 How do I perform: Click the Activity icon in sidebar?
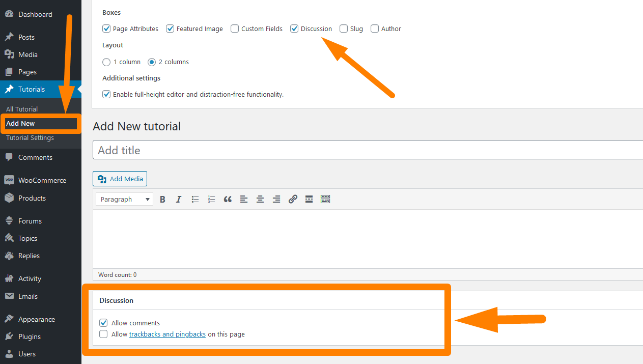pos(9,278)
